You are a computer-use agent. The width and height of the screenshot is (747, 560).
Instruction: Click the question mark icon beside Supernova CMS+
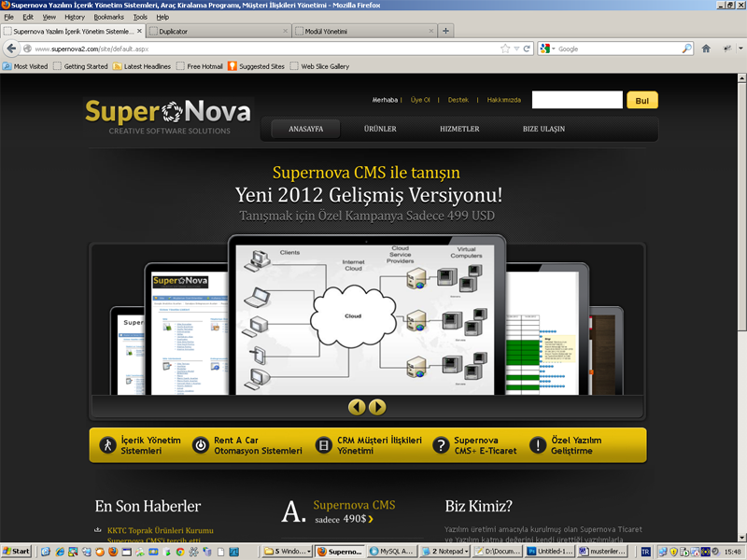coord(441,445)
